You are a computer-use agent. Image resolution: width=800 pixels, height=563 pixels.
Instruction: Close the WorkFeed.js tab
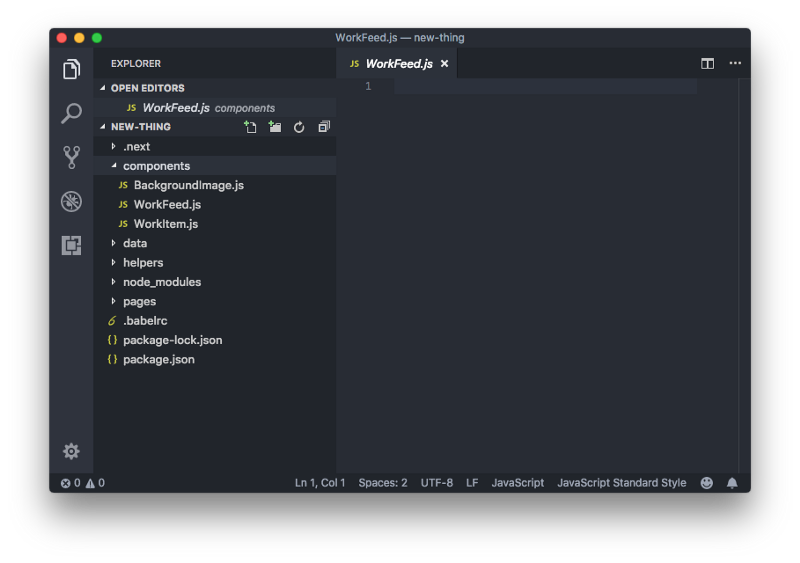click(444, 63)
